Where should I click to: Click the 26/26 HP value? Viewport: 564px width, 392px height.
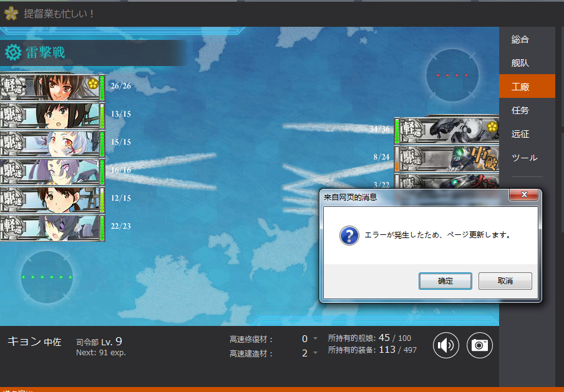(121, 86)
